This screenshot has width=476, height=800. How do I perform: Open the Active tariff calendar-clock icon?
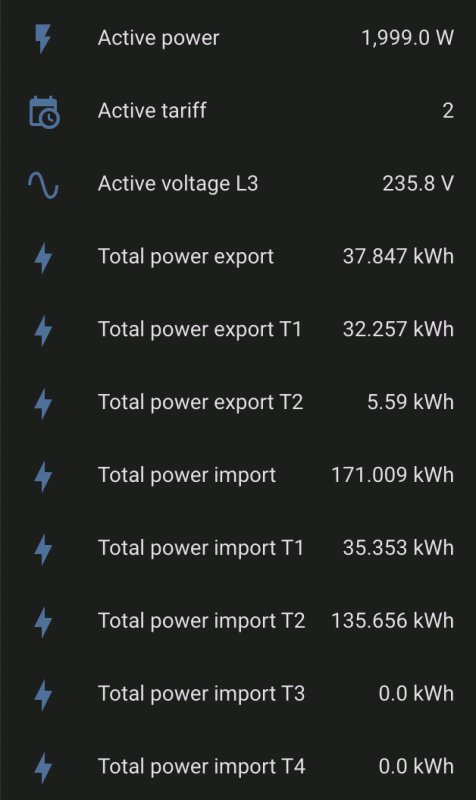pyautogui.click(x=44, y=111)
